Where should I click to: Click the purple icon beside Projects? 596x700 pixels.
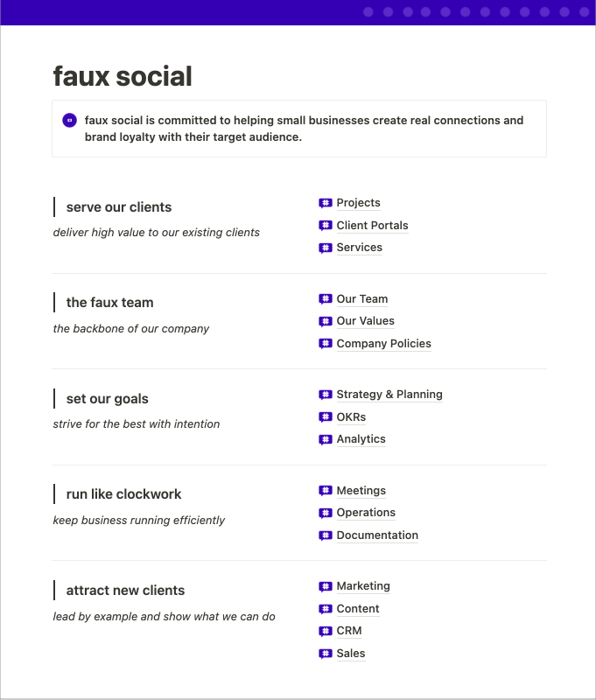tap(325, 203)
